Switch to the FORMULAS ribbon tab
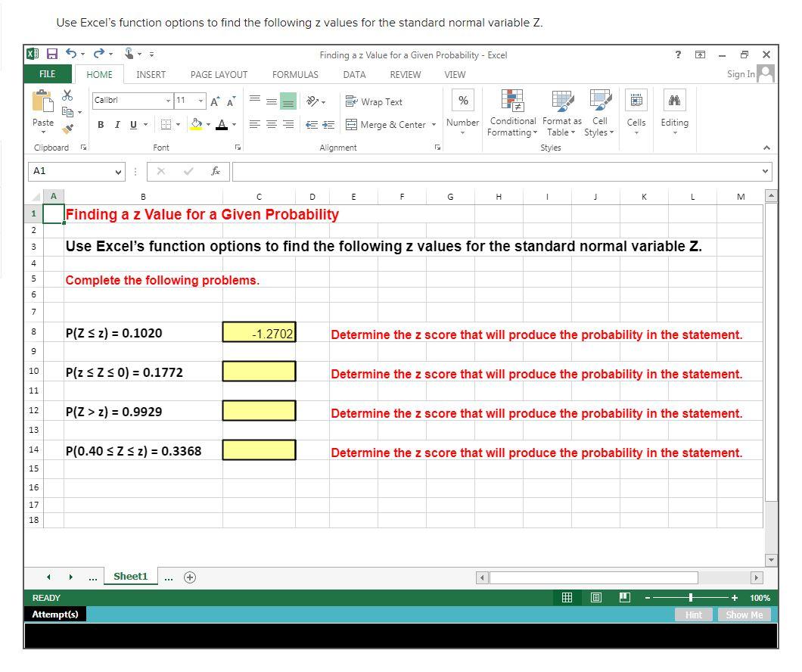The height and width of the screenshot is (672, 802). click(x=294, y=74)
